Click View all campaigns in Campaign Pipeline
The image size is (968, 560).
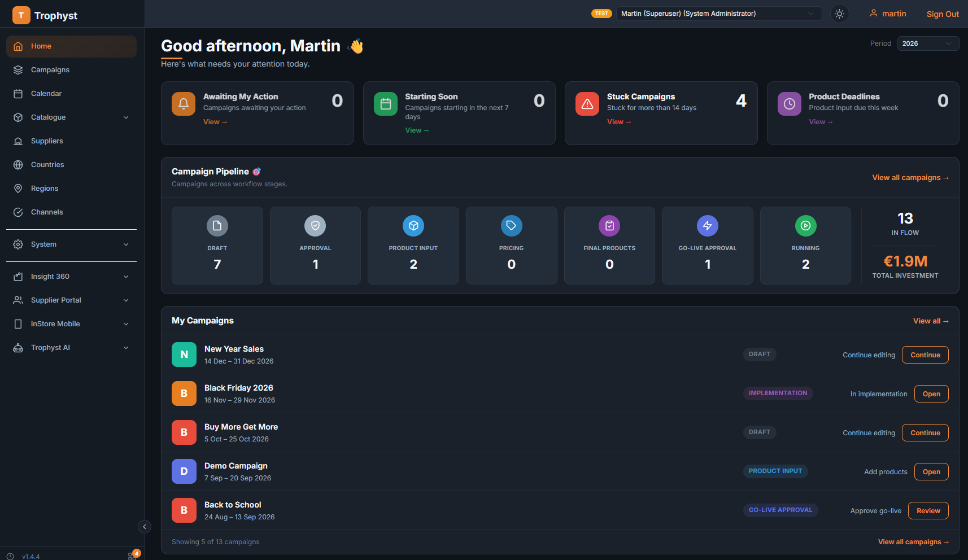coord(910,178)
